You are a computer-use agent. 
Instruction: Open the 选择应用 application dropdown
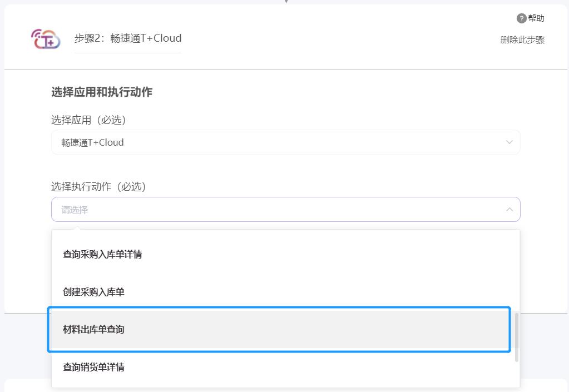(x=285, y=142)
